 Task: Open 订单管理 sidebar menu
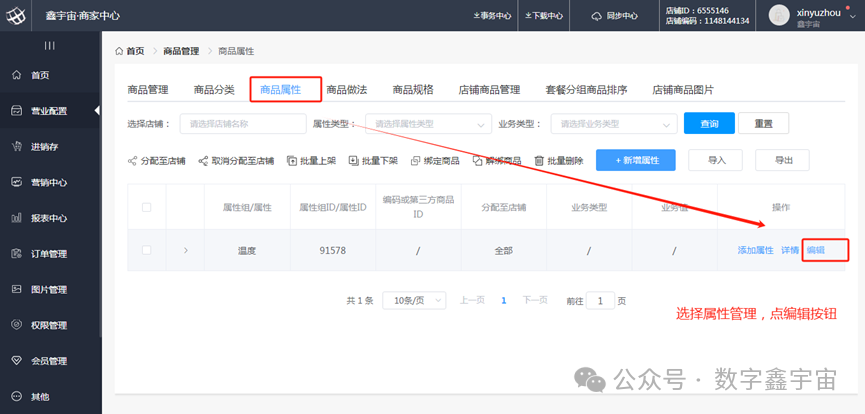pos(49,254)
